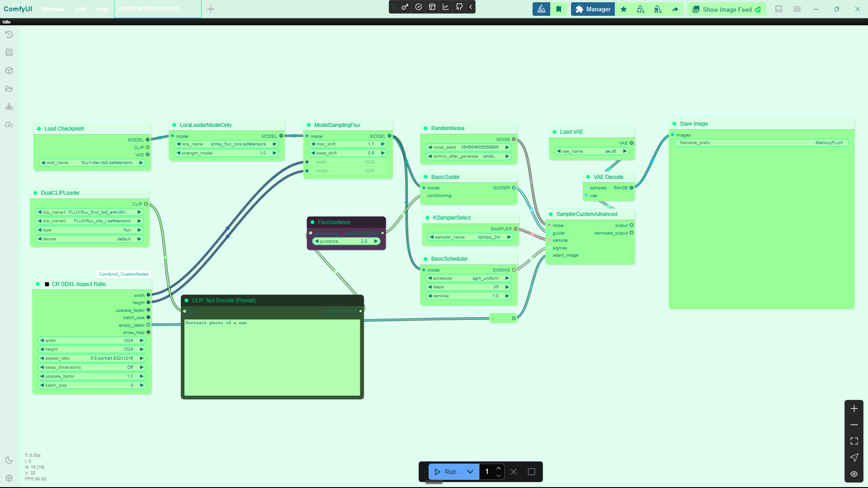Fit view to canvas icon
This screenshot has height=488, width=868.
(854, 441)
